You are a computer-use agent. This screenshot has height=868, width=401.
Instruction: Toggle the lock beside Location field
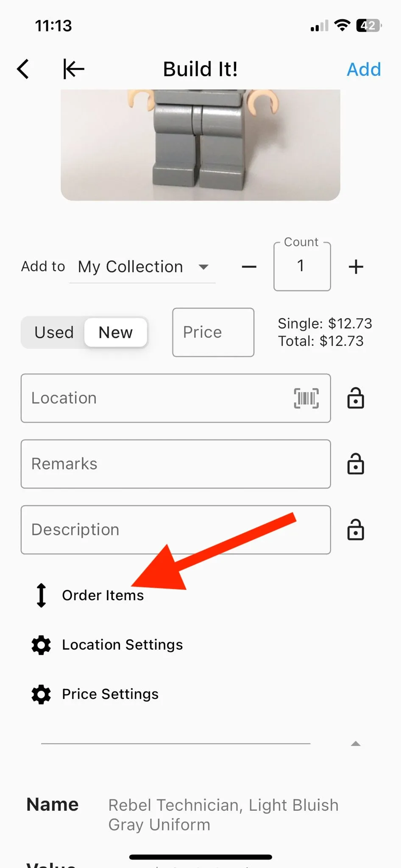point(356,398)
